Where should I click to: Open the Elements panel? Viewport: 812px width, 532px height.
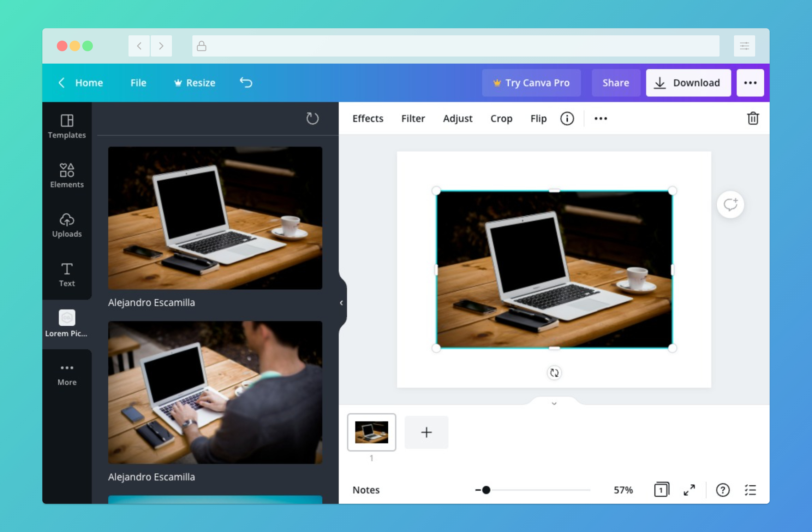tap(67, 176)
